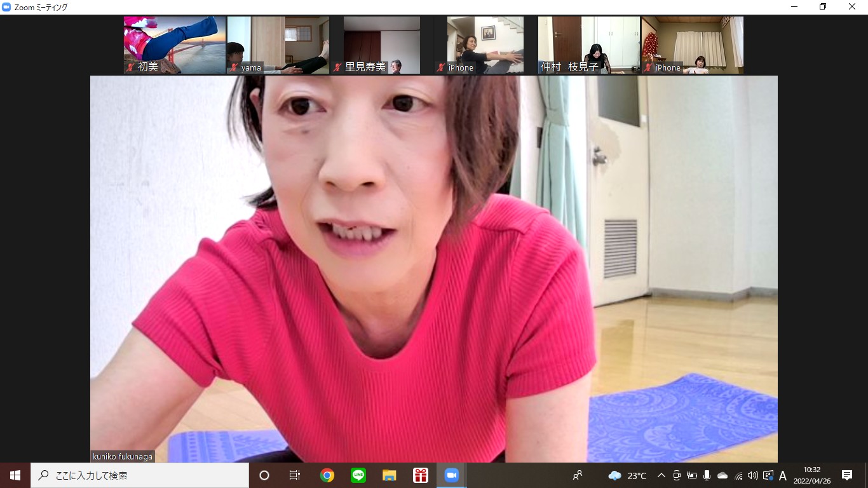Click the Zoom ミーティング title bar icon
The image size is (868, 488).
[x=6, y=7]
